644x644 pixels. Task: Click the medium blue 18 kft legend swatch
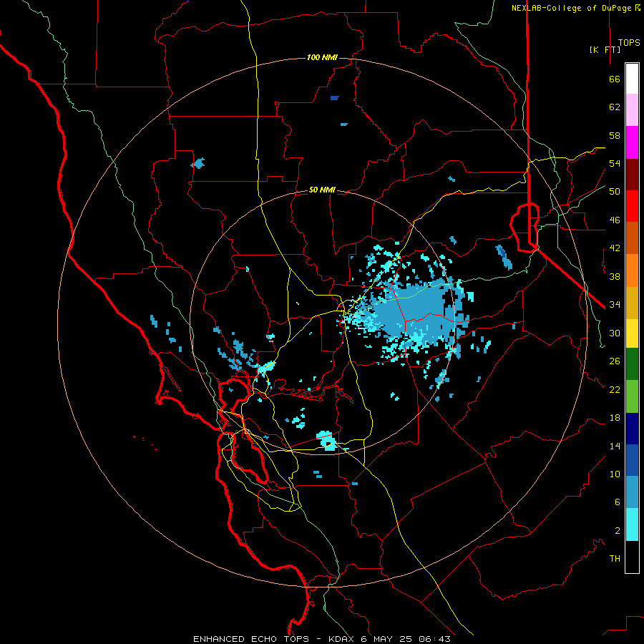point(632,460)
